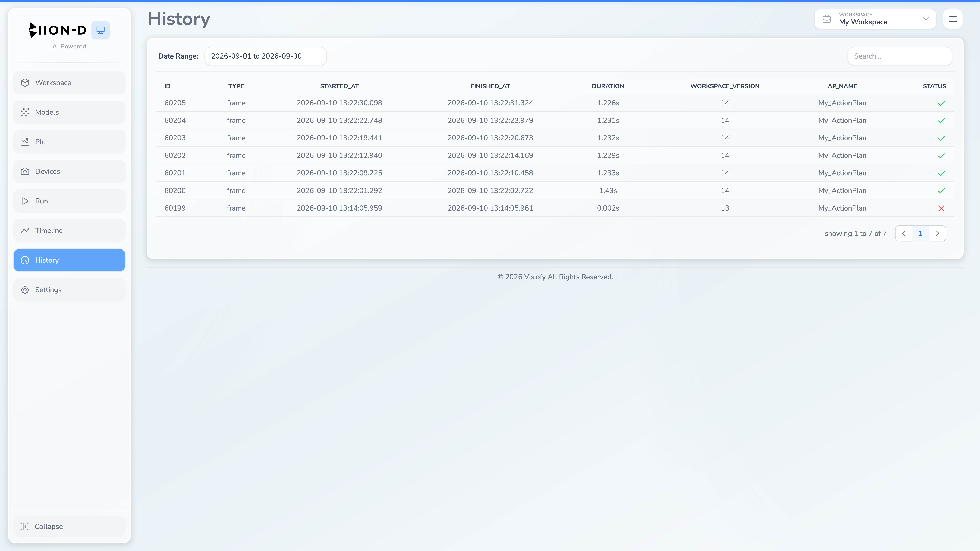Open the Models menu item

tap(69, 112)
